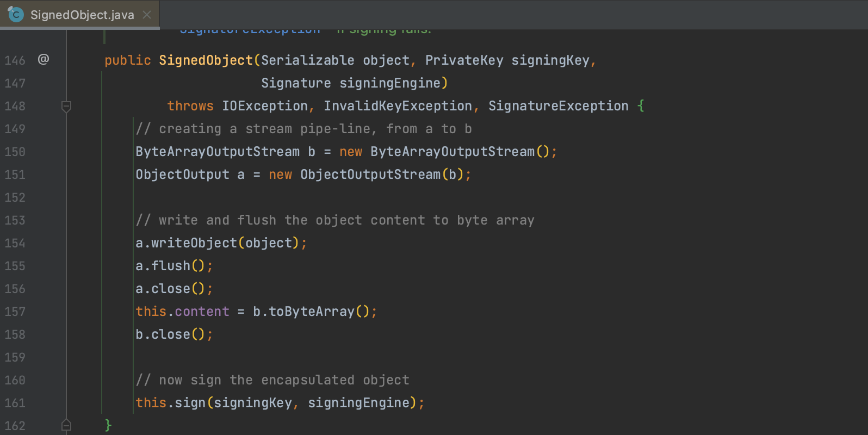The height and width of the screenshot is (435, 868).
Task: Click 'b.toByteArray()' call on line 157
Action: pos(312,312)
